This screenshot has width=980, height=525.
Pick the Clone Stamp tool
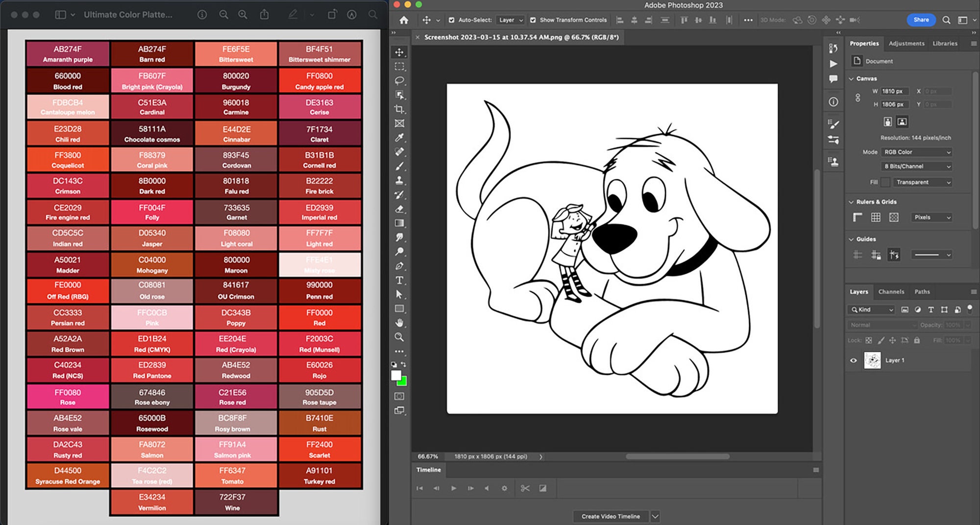400,179
